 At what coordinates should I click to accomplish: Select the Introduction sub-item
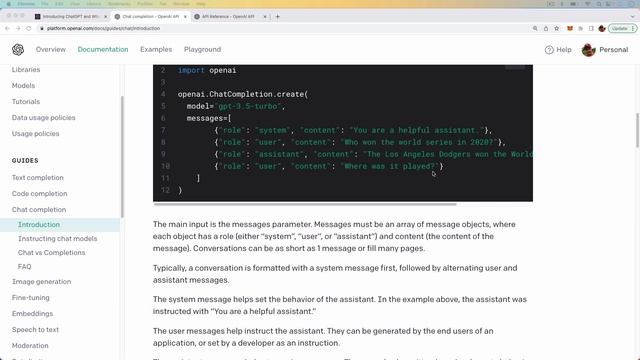click(39, 225)
